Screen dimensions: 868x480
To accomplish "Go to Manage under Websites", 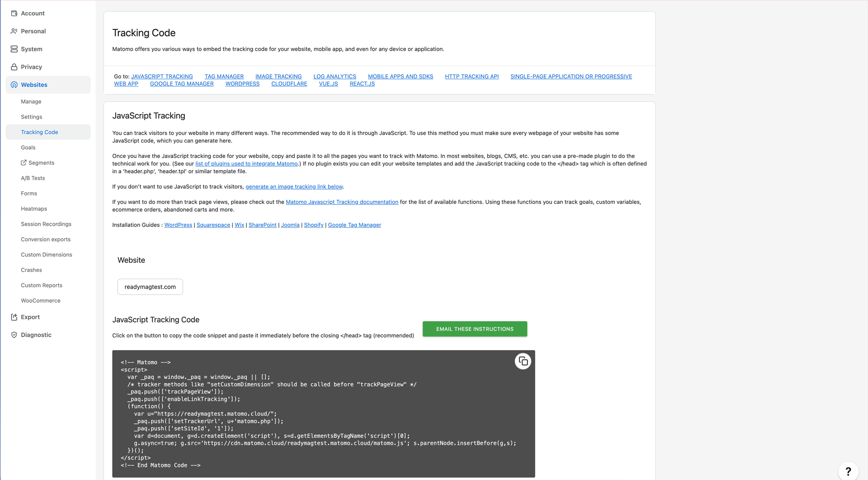I will pyautogui.click(x=31, y=102).
